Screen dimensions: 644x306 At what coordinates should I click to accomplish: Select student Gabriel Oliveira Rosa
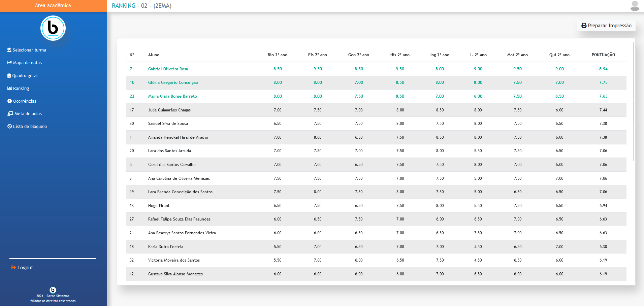point(168,69)
